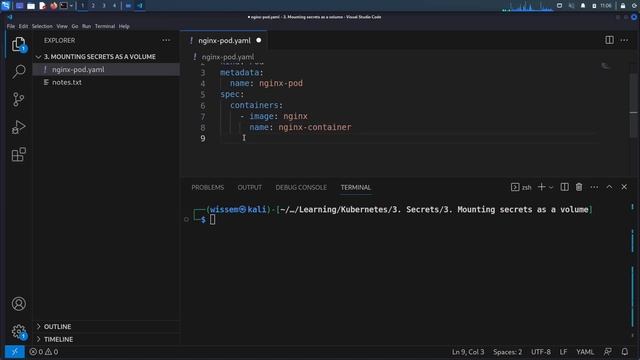Switch to the Output panel tab

coord(250,187)
